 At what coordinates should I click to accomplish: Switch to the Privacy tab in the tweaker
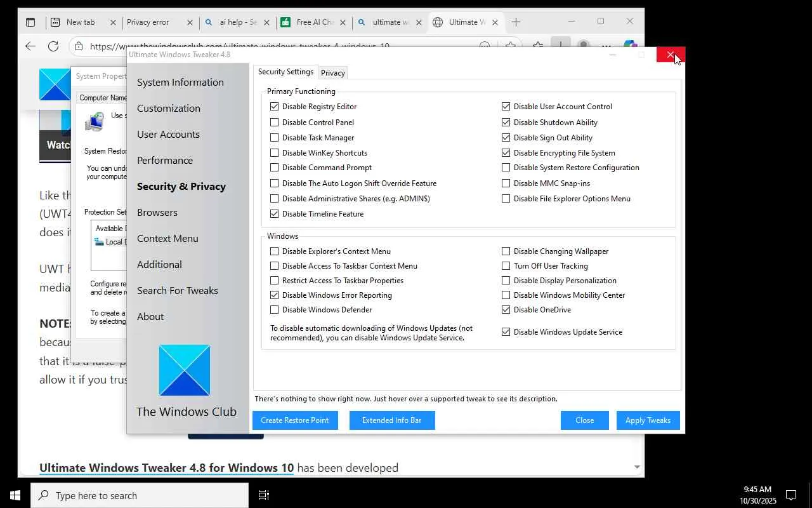[x=333, y=73]
